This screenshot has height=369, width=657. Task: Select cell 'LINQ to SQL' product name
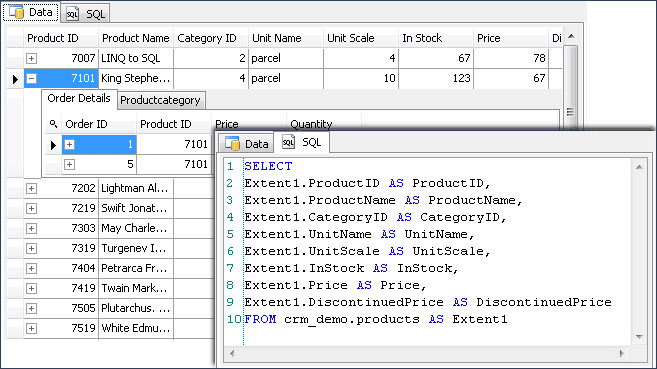coord(136,58)
